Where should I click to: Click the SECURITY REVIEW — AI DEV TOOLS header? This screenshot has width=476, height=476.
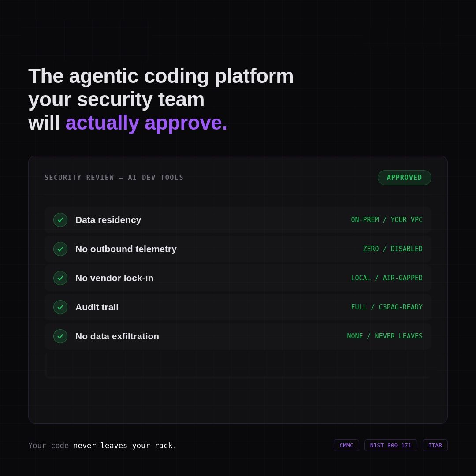(x=114, y=178)
